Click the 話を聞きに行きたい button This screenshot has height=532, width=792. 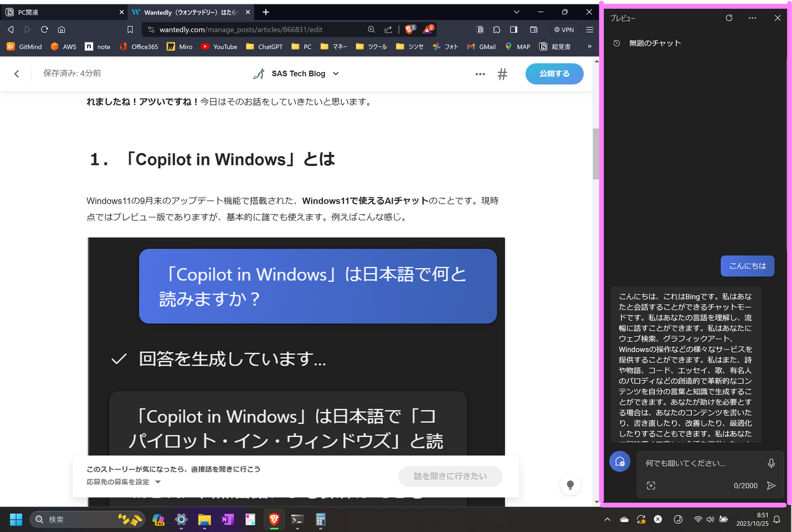click(450, 476)
